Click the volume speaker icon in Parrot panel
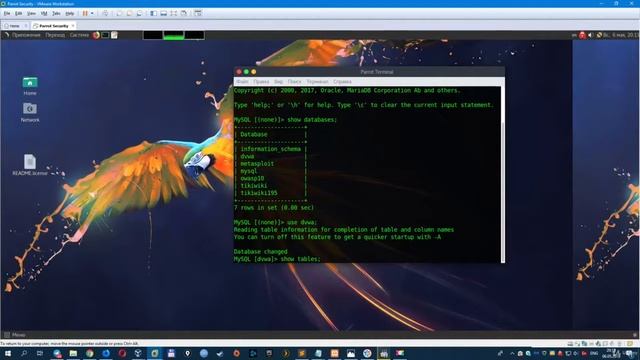This screenshot has width=640, height=360. pos(591,35)
